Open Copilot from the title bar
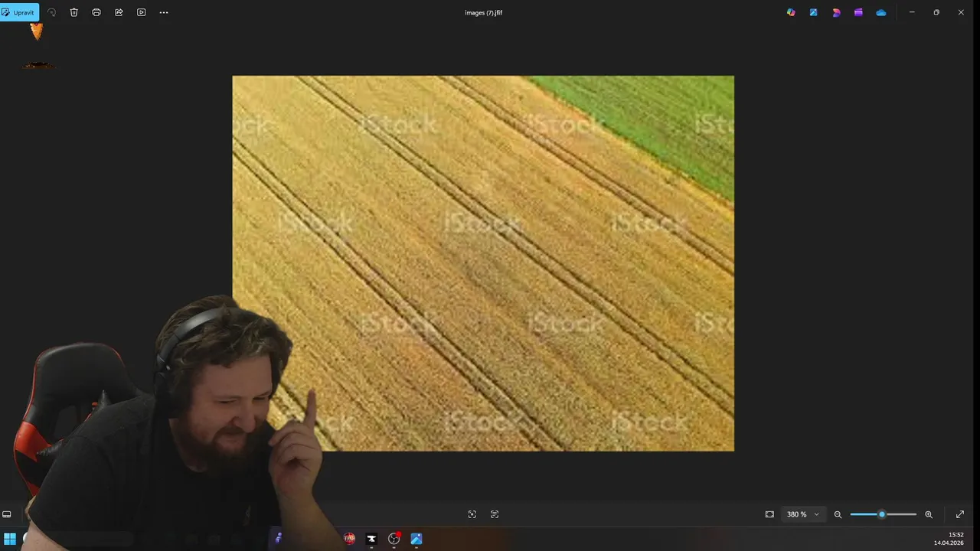The width and height of the screenshot is (980, 551). point(791,12)
